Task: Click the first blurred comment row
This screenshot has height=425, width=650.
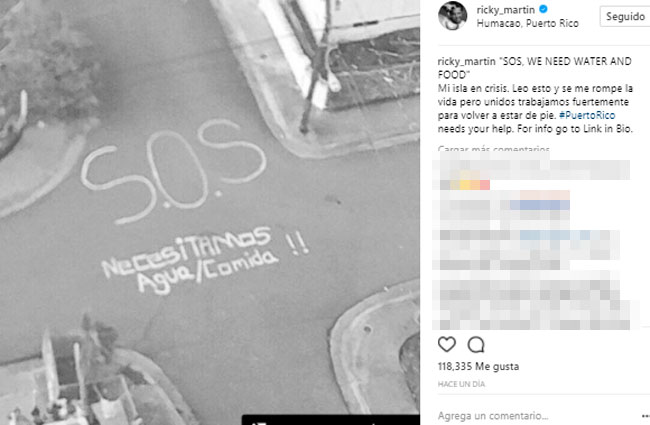Action: tap(531, 169)
